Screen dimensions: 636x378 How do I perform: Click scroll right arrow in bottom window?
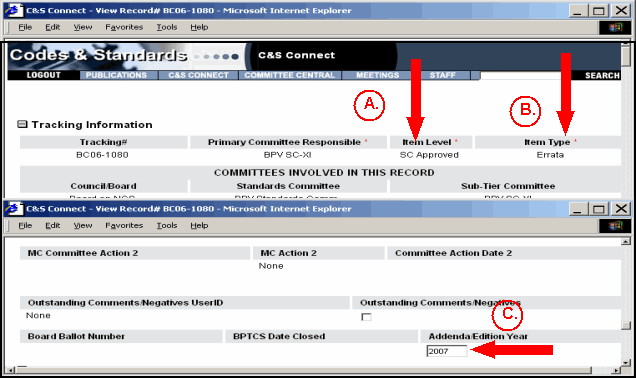coord(617,370)
